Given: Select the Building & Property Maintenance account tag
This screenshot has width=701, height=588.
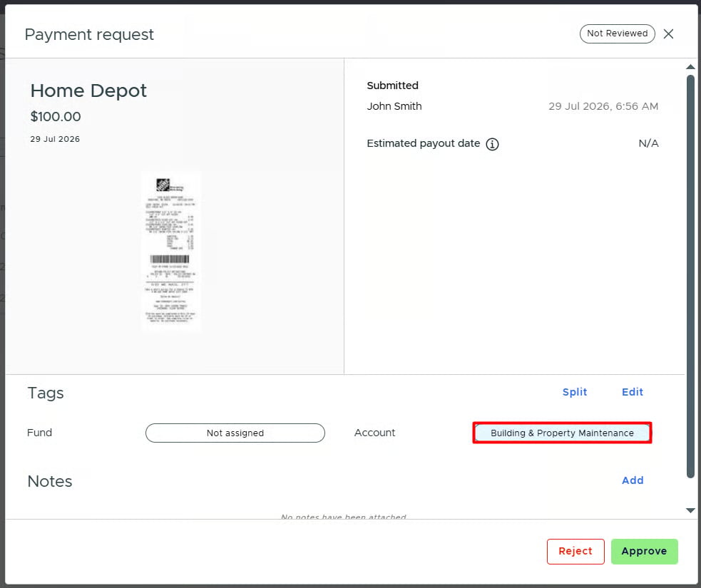Looking at the screenshot, I should coord(562,433).
